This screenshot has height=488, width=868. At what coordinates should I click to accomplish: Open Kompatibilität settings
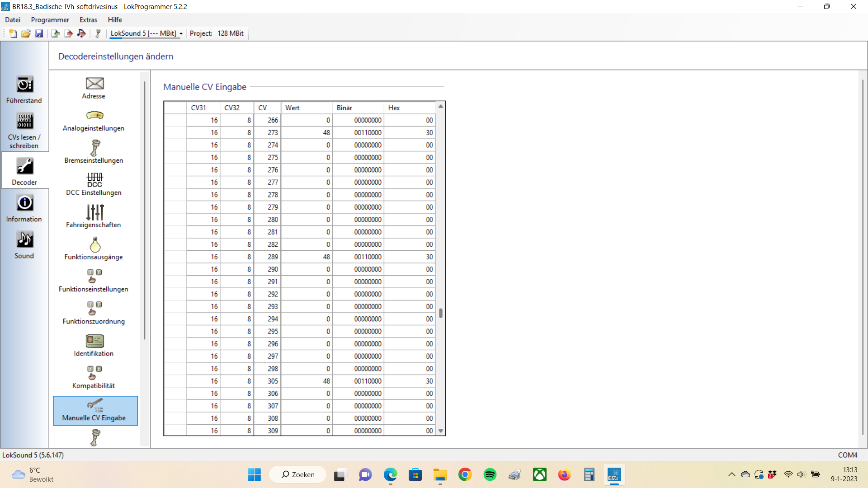tap(94, 377)
